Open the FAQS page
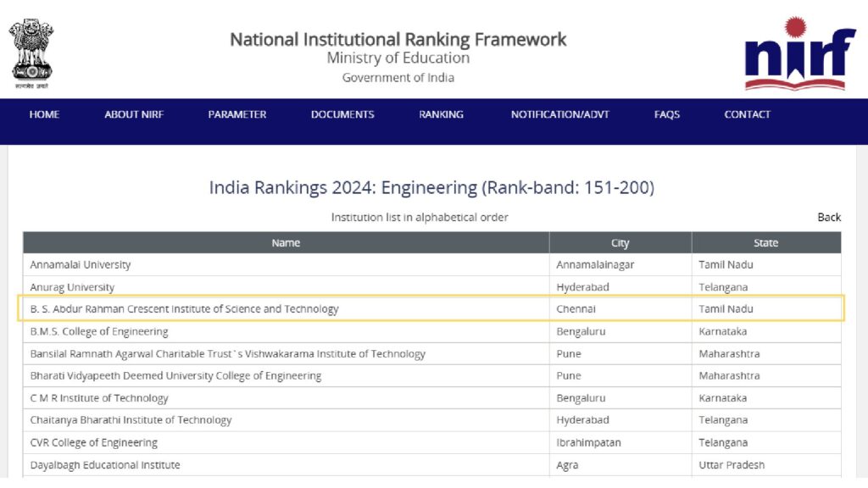This screenshot has width=868, height=488. click(667, 114)
